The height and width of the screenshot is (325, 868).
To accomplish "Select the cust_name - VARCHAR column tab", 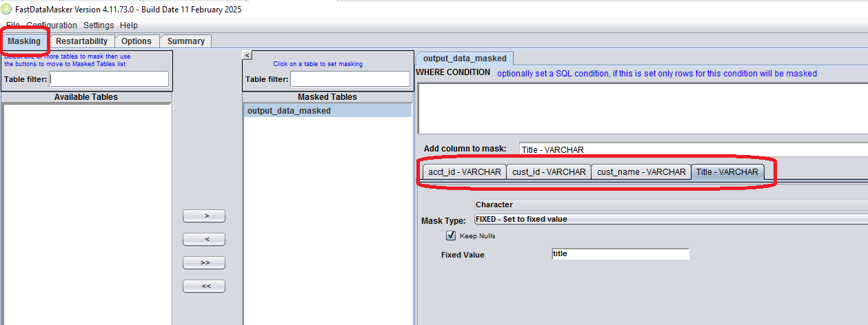I will click(641, 172).
